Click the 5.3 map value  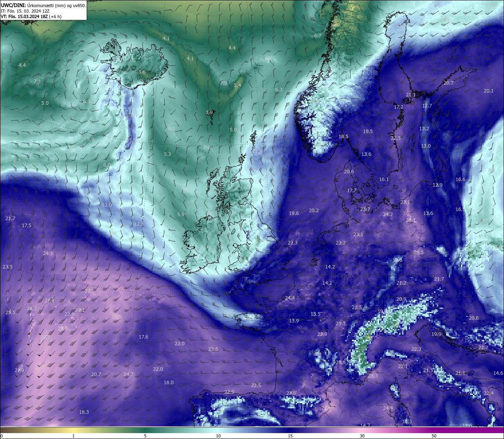coord(167,154)
